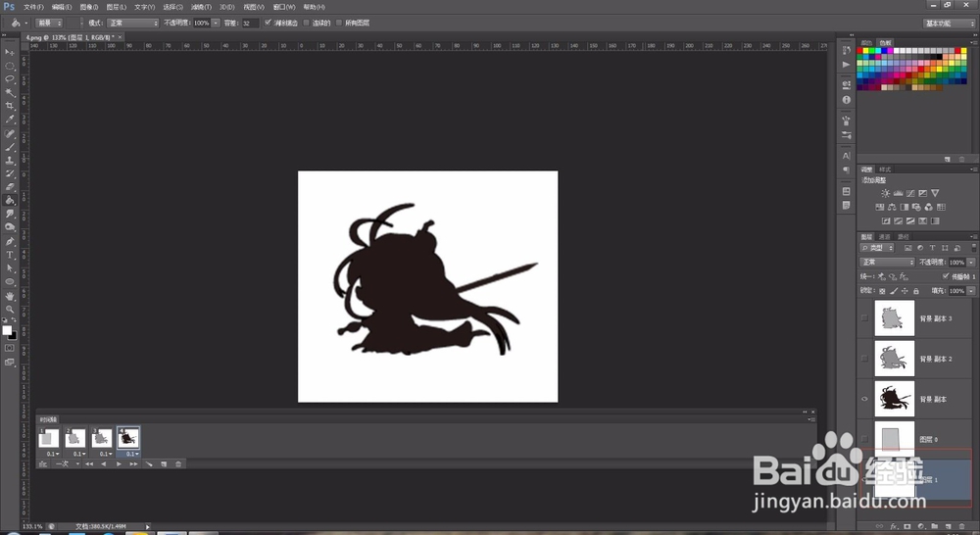Select the Magic Wand tool
980x535 pixels.
pos(10,92)
